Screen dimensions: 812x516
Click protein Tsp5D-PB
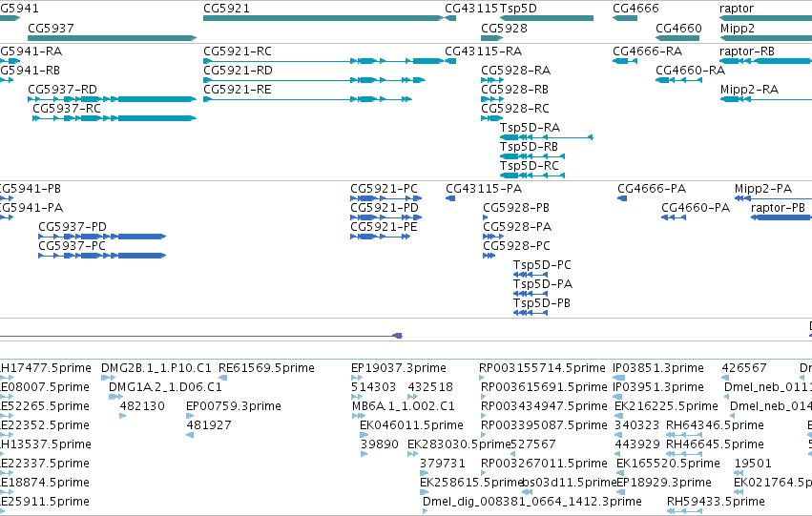[531, 313]
